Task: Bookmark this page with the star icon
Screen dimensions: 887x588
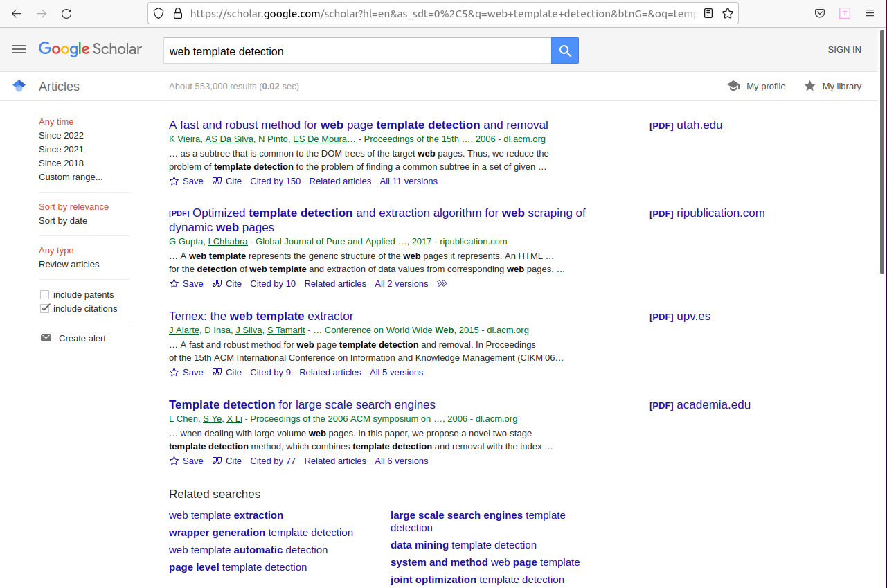Action: pos(727,13)
